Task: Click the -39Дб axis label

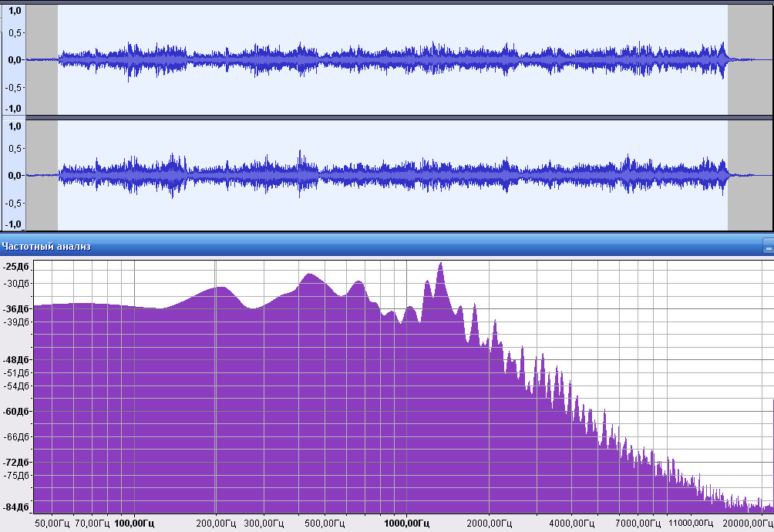Action: (x=16, y=322)
